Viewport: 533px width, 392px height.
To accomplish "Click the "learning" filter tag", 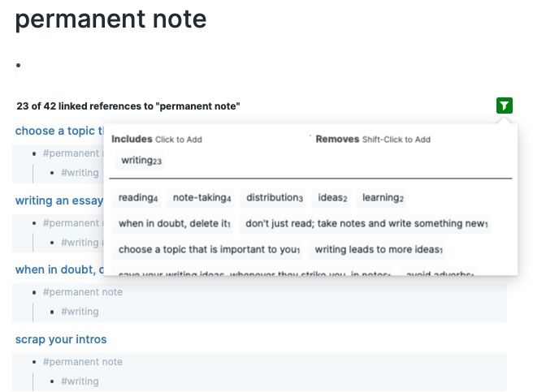I will (383, 198).
